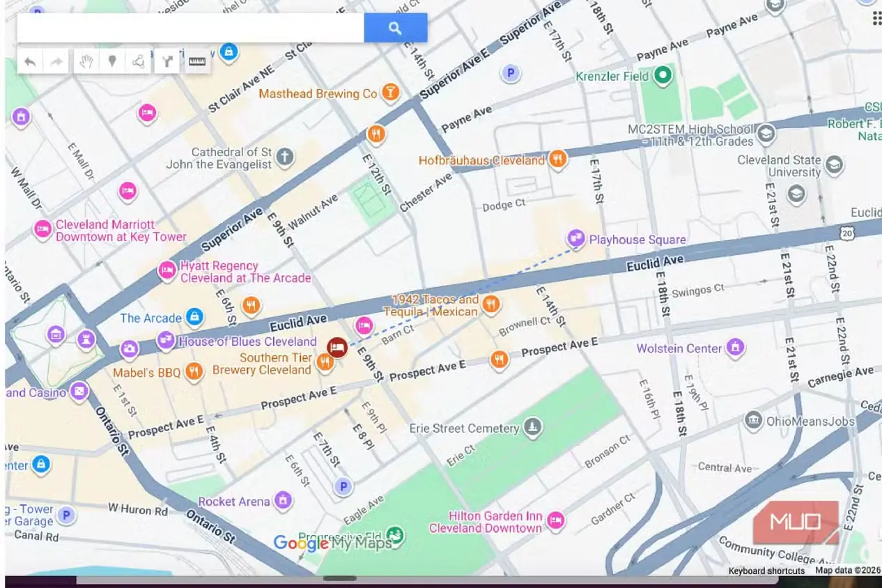The width and height of the screenshot is (882, 588).
Task: Click the Gardner Ct street label
Action: 612,509
